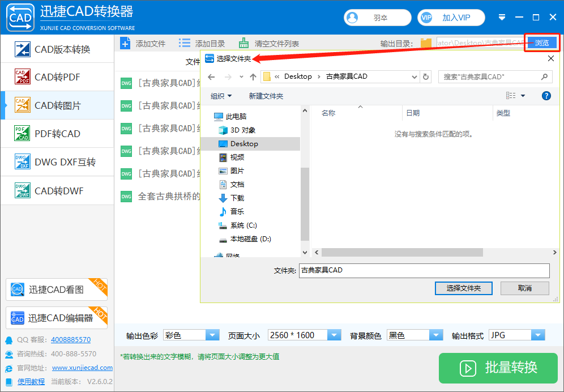Open the PDF转CAD converter

tap(57, 134)
